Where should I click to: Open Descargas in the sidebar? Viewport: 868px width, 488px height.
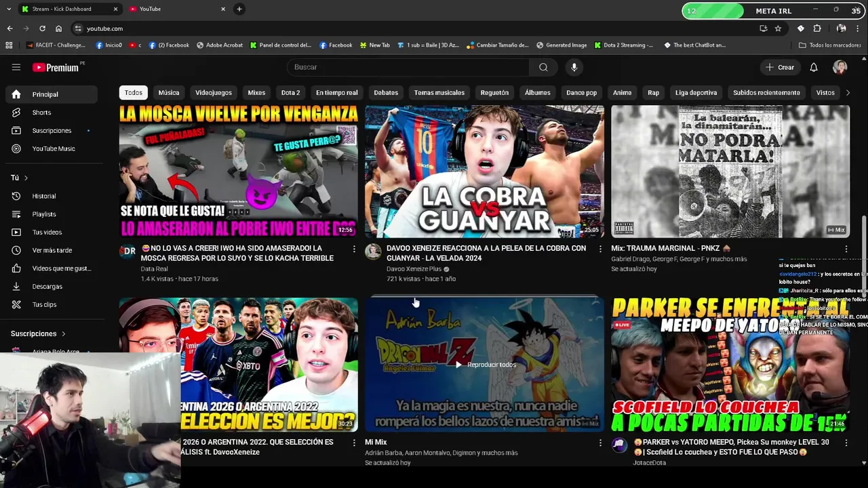[52, 286]
